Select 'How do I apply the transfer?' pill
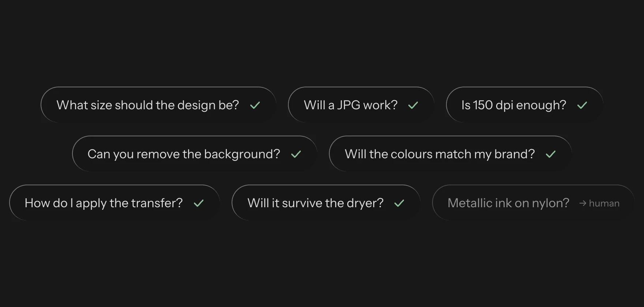644x307 pixels. point(115,203)
